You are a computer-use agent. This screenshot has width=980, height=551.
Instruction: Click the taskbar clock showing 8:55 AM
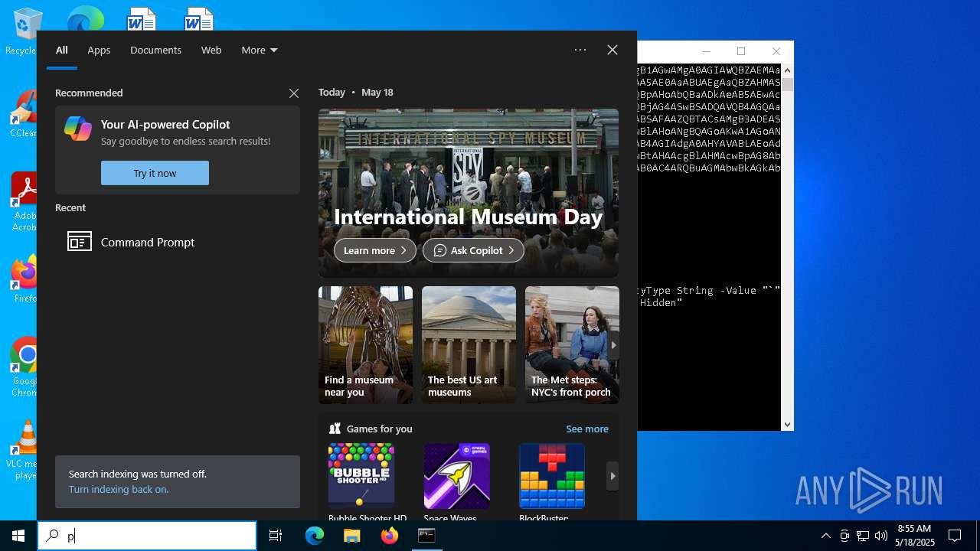[x=916, y=536]
